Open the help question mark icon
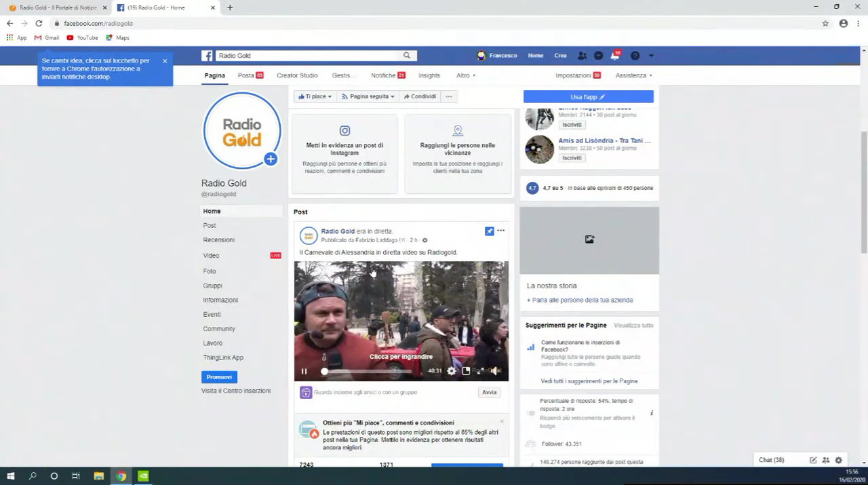 pos(635,56)
